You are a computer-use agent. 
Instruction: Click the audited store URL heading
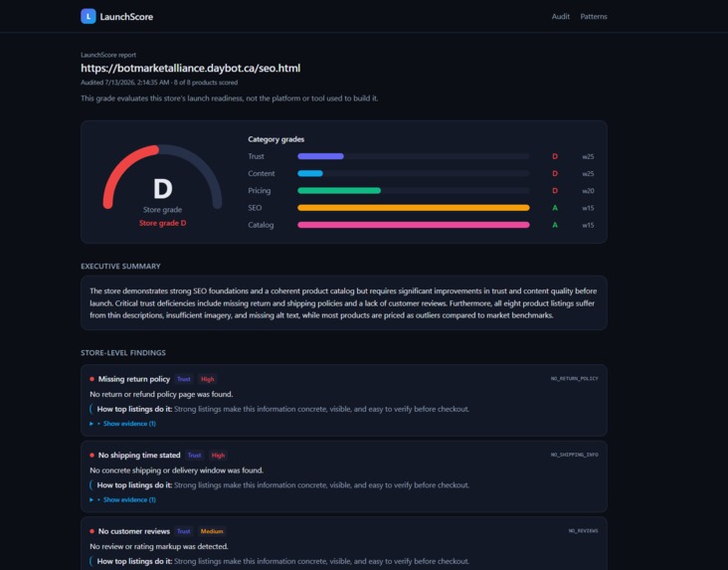pyautogui.click(x=190, y=68)
